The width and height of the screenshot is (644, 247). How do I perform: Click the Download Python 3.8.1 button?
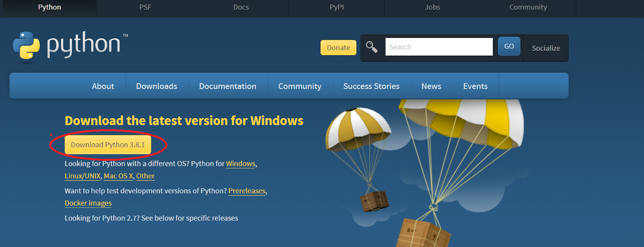[x=108, y=145]
